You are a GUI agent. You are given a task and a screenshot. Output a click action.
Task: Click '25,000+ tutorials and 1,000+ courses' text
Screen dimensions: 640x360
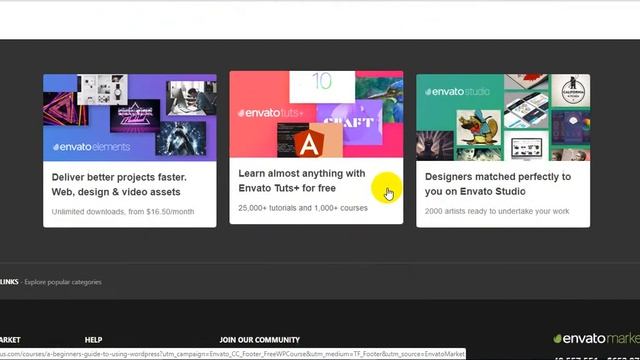tap(303, 208)
